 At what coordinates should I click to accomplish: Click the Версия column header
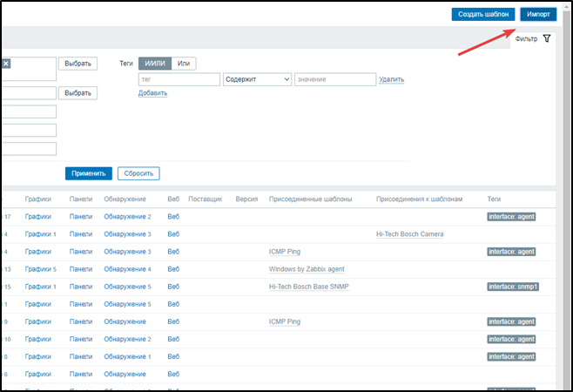pyautogui.click(x=246, y=199)
